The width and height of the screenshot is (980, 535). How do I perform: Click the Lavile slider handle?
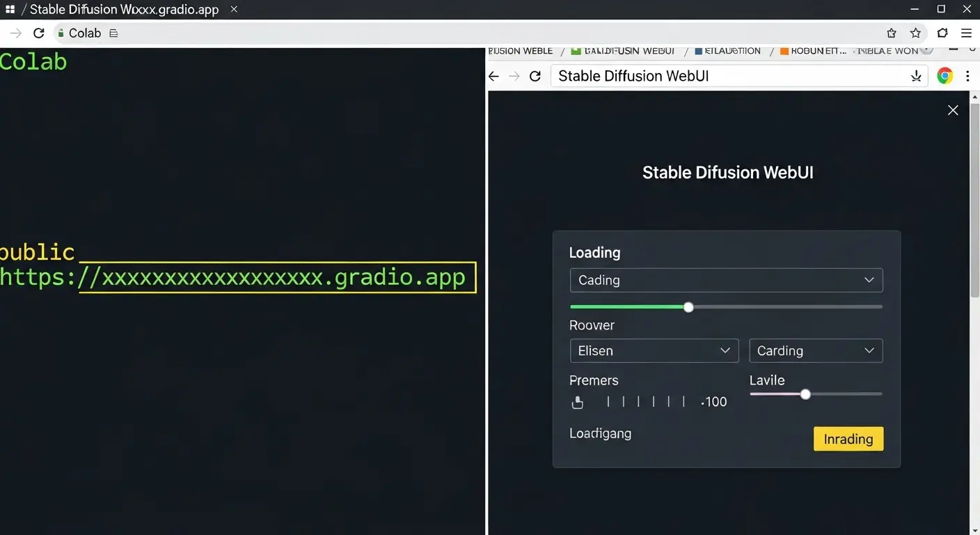[805, 394]
